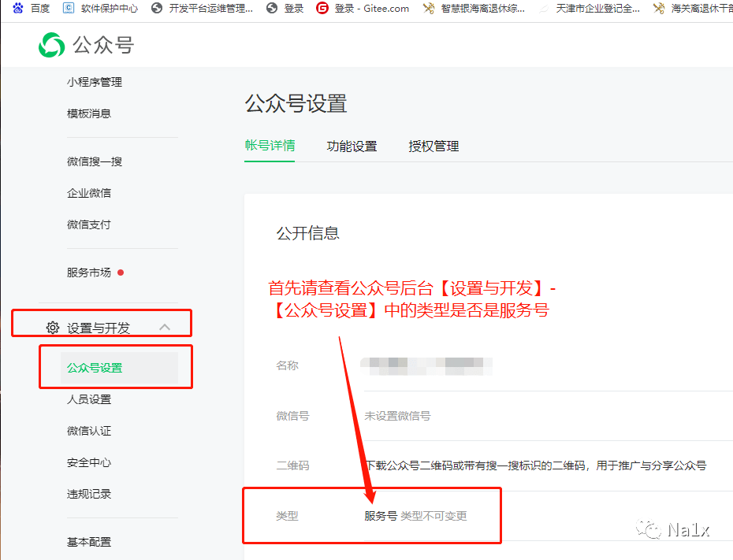Screen dimensions: 733x560
Task: Click the 设置与开发 gear icon
Action: [x=53, y=328]
